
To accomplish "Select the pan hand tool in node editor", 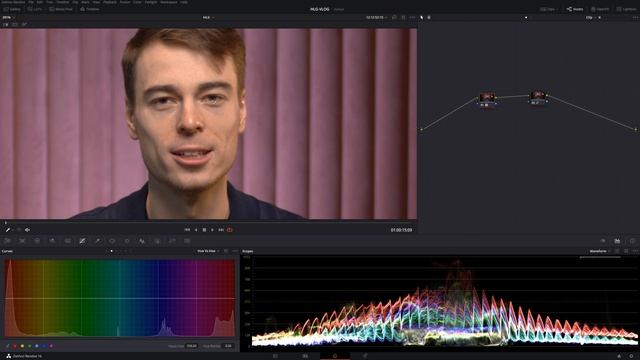I will pos(429,18).
